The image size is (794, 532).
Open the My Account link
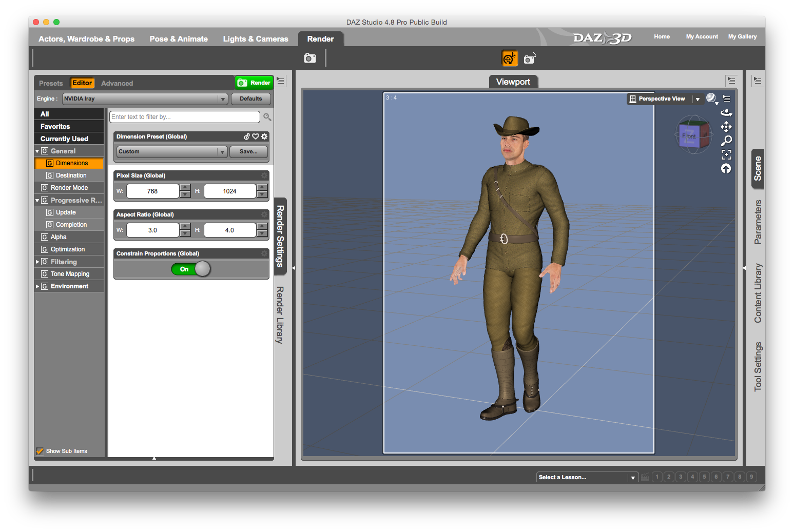(x=702, y=36)
